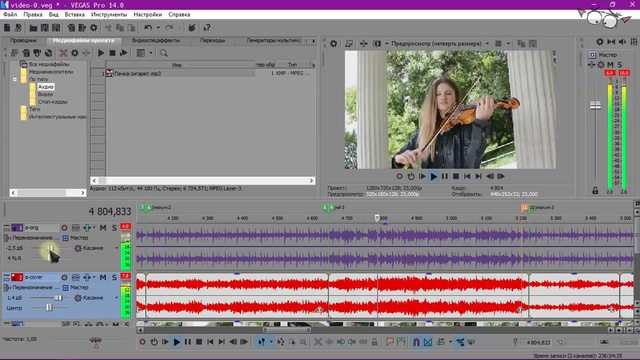Screen dimensions: 640x360
Task: Create a new project via toolbar icon
Action: [x=7, y=28]
